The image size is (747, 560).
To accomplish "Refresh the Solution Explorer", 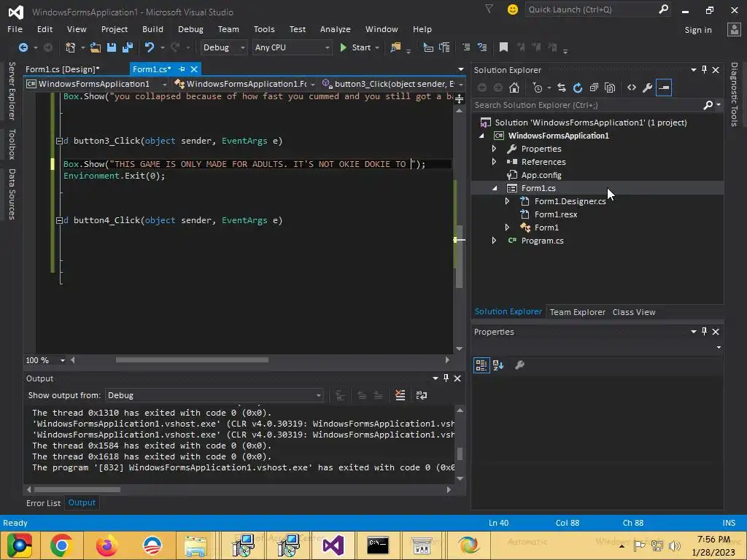I will click(x=578, y=87).
